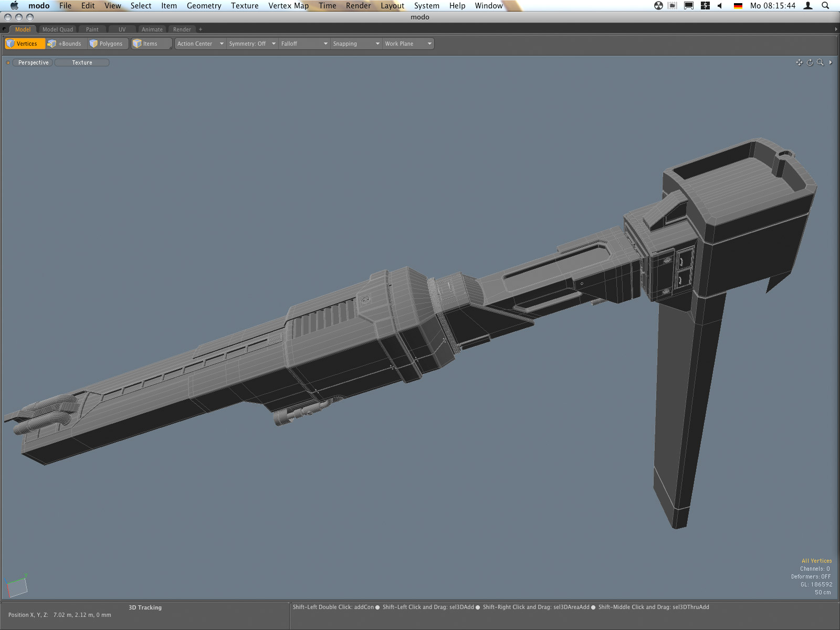Switch to Polygons selection mode
The height and width of the screenshot is (630, 840).
pyautogui.click(x=108, y=44)
